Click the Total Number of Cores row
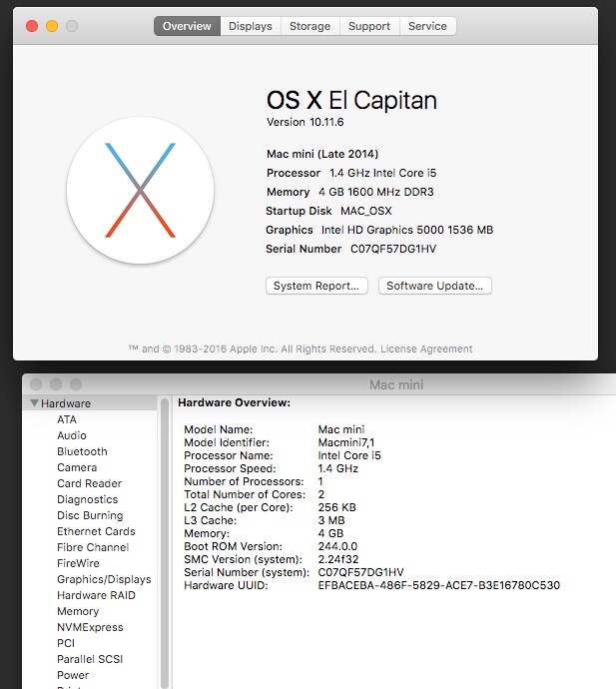The width and height of the screenshot is (616, 689). coord(255,494)
